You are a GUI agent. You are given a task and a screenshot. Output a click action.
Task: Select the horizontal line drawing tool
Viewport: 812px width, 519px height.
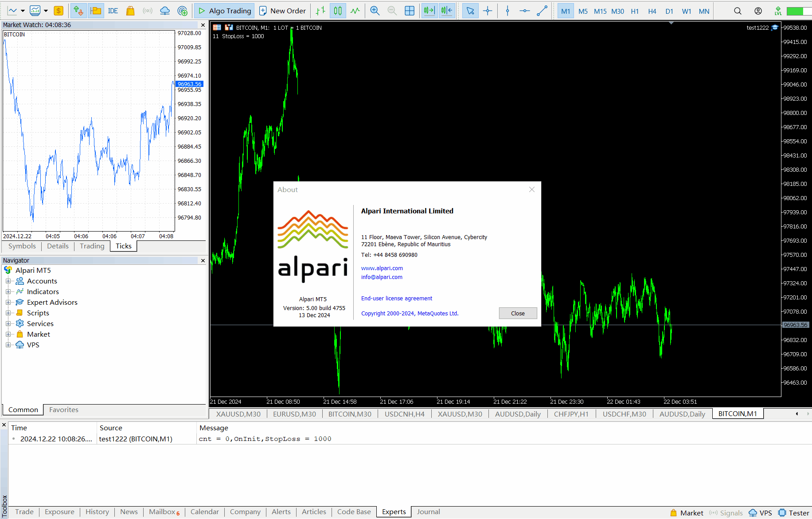coord(525,11)
